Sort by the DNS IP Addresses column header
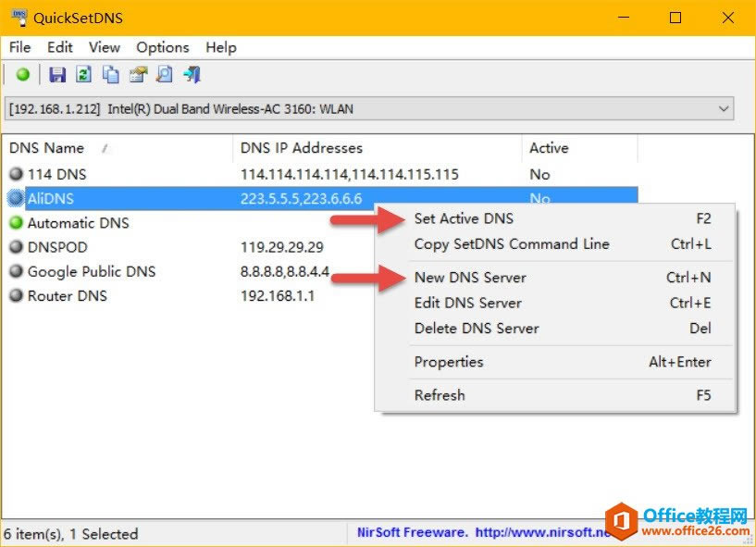This screenshot has height=547, width=756. (378, 148)
